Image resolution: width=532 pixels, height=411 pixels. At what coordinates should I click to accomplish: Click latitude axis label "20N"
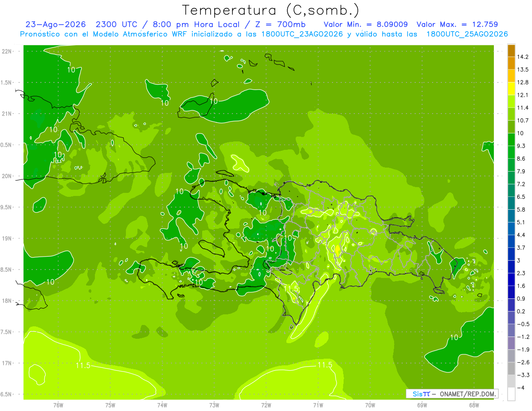pos(8,176)
